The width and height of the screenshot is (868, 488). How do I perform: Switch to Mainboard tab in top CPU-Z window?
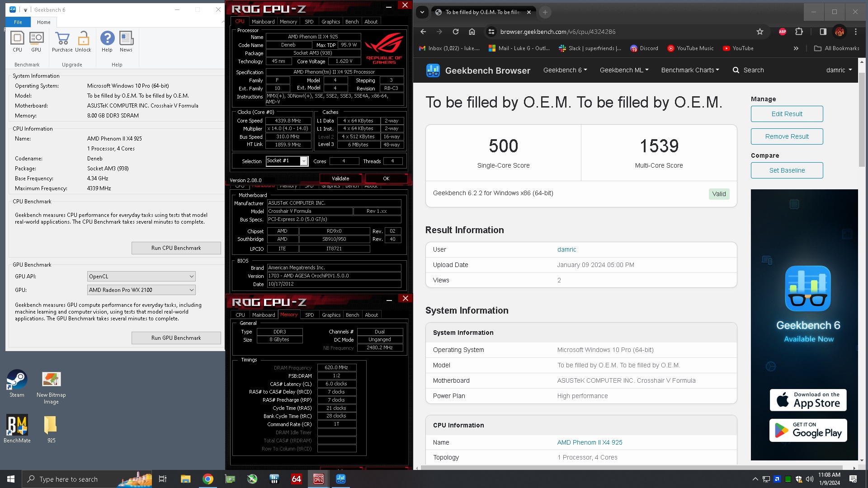tap(263, 22)
